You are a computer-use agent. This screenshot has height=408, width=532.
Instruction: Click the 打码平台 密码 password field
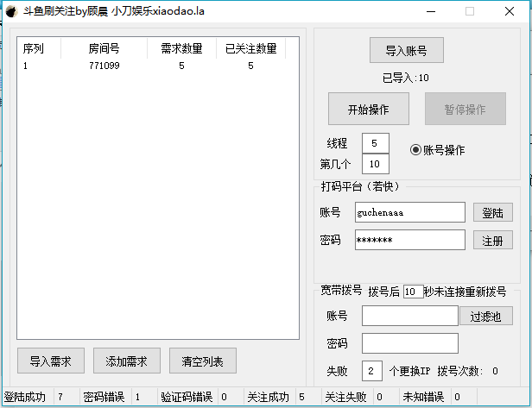[409, 240]
